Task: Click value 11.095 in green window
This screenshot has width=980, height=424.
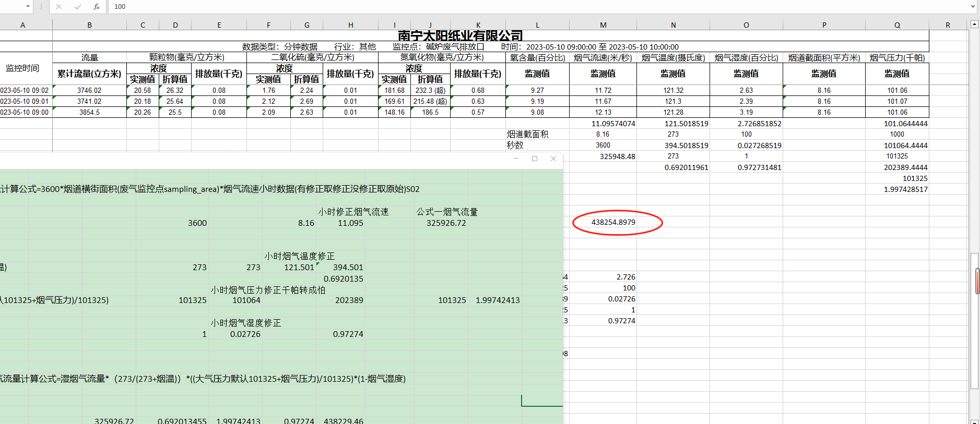Action: click(350, 223)
